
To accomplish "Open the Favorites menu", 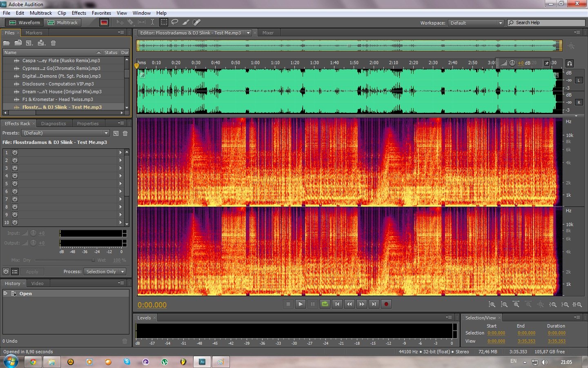I will (101, 13).
